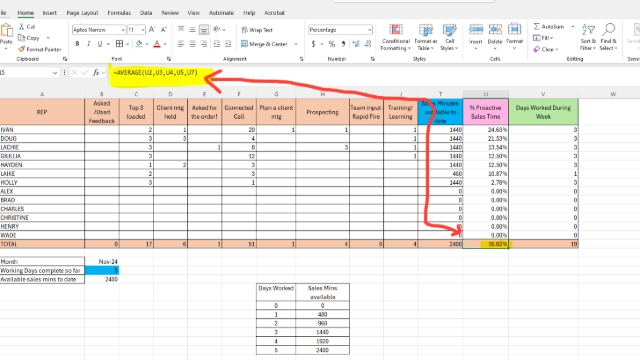The image size is (640, 360).
Task: Click the Cut scissors icon
Action: [22, 27]
